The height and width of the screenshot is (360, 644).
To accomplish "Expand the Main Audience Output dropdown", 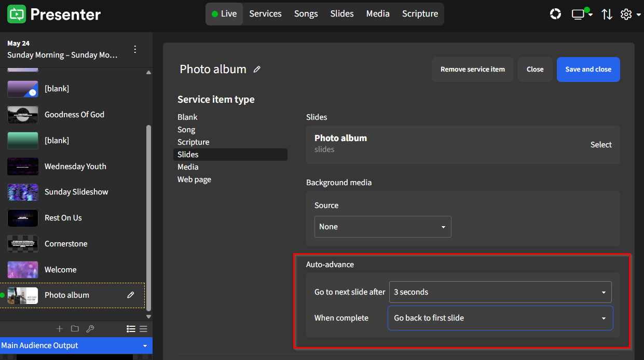I will click(x=146, y=345).
